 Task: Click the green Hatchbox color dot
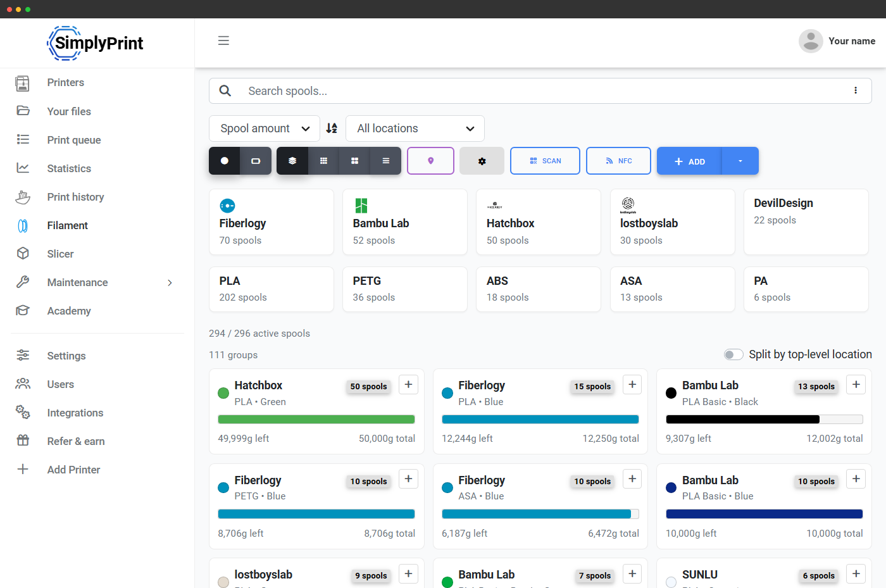click(223, 393)
